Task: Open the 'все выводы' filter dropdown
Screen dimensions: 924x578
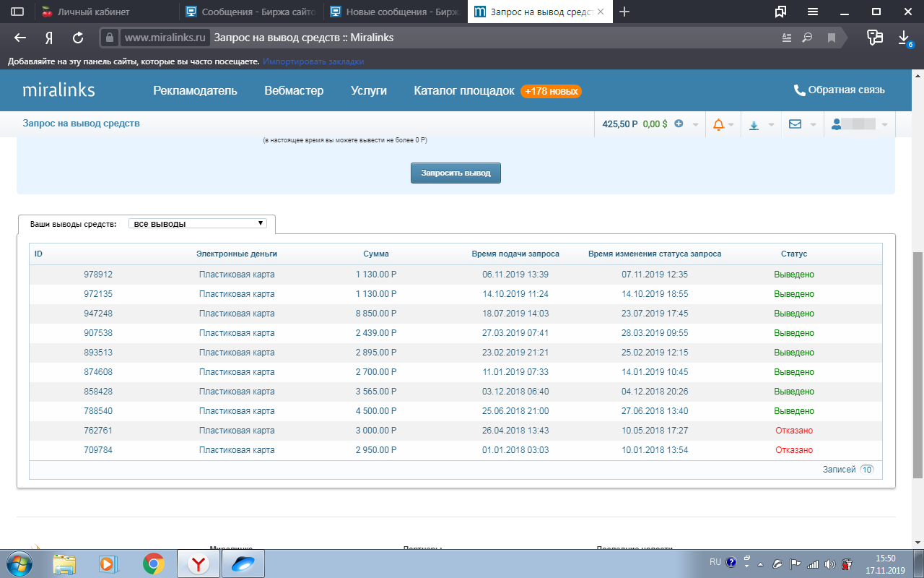Action: (197, 224)
